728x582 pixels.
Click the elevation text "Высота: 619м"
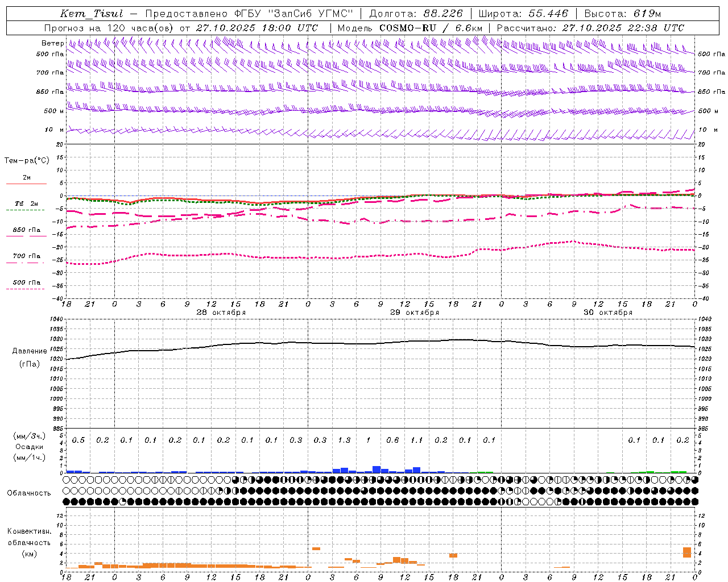623,14
